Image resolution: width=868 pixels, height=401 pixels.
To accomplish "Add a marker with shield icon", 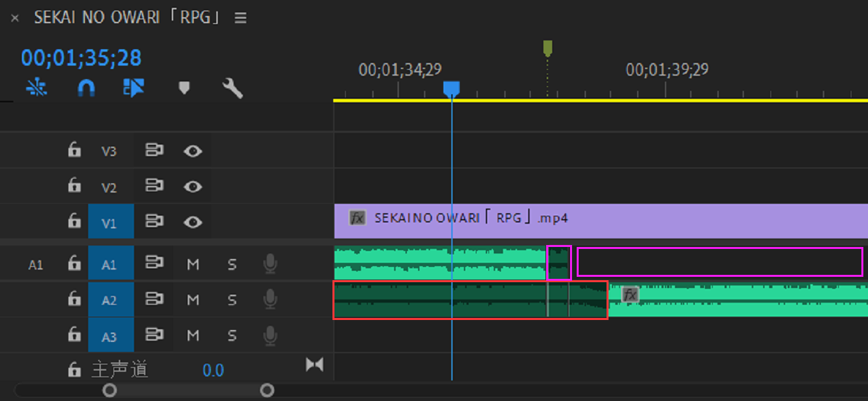I will (x=184, y=88).
